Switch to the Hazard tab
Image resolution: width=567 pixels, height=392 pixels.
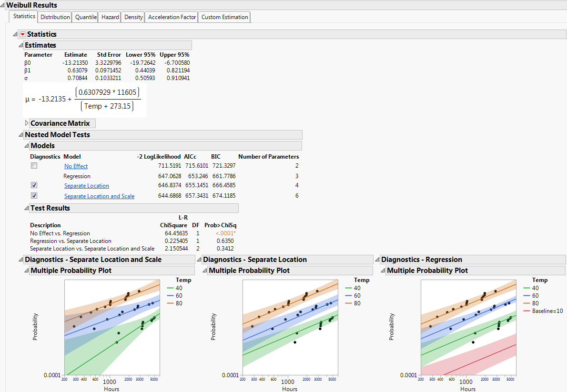coord(110,17)
